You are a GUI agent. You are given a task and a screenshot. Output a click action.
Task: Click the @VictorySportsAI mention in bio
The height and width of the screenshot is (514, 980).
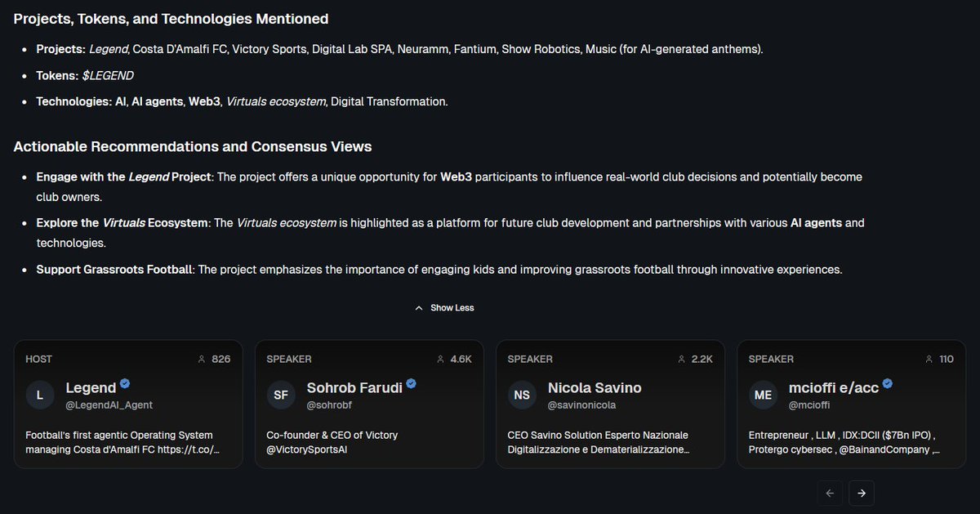pyautogui.click(x=307, y=449)
